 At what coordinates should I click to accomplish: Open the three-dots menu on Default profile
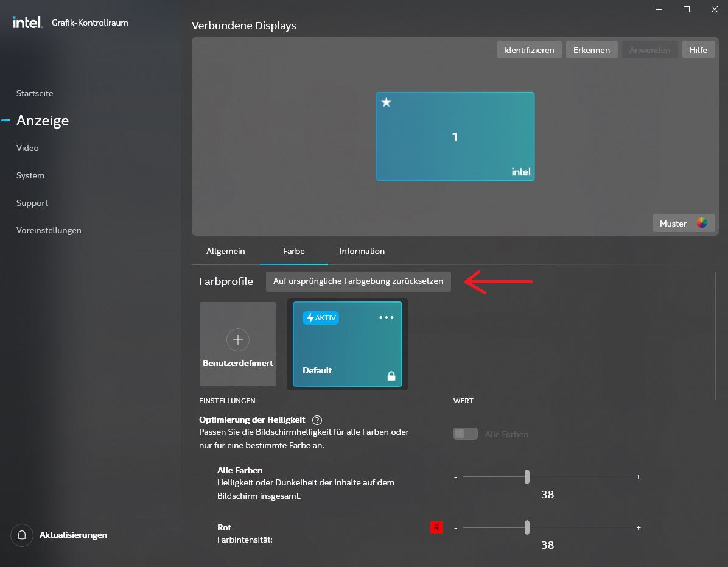387,318
